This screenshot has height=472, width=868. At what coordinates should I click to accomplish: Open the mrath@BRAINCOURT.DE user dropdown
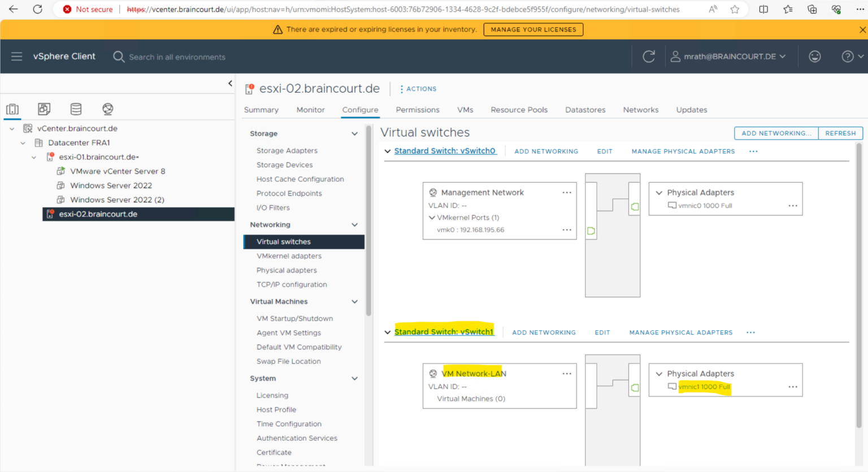(729, 57)
